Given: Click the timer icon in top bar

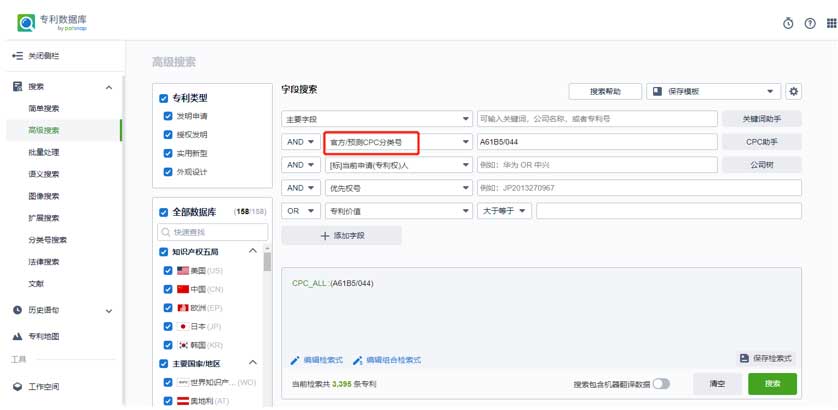Looking at the screenshot, I should [787, 23].
